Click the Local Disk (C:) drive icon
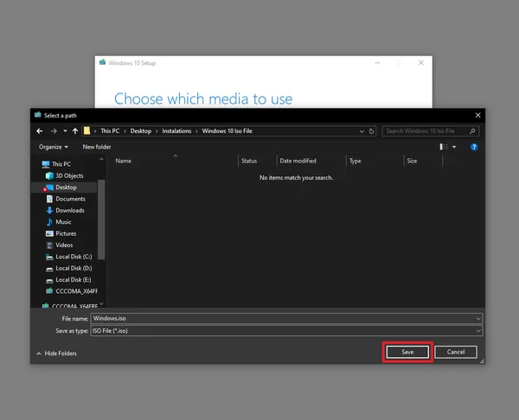This screenshot has height=420, width=519. [x=49, y=257]
